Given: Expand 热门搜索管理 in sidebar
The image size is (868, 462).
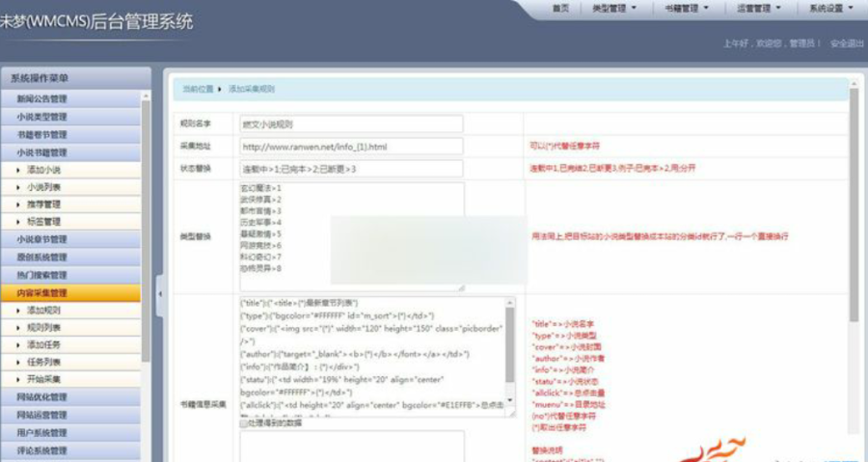Looking at the screenshot, I should coord(70,275).
